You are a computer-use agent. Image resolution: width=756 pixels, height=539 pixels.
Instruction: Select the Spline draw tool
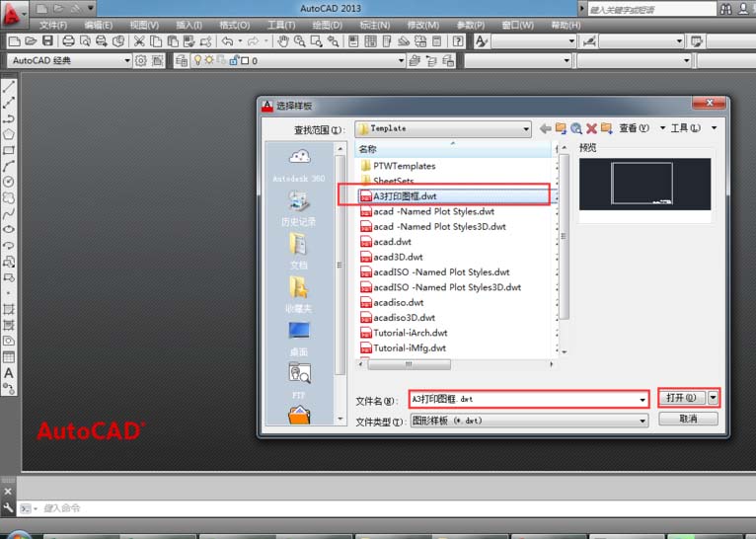[x=9, y=213]
